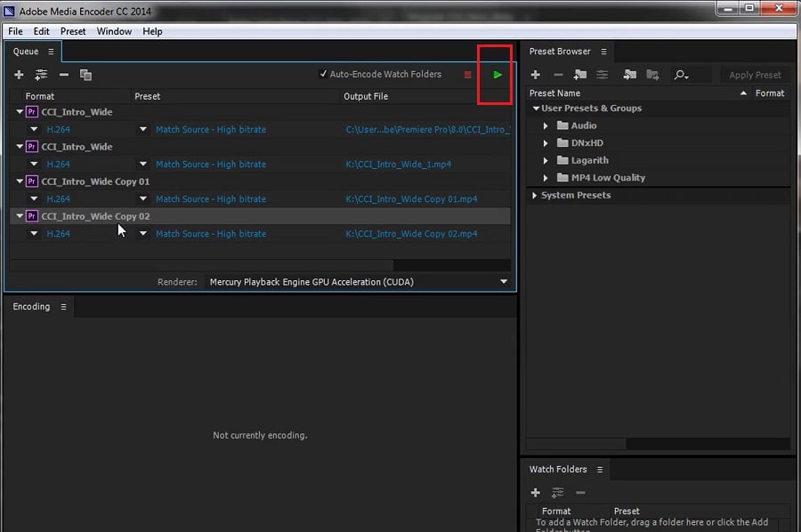Click Pr icon of CCI_Intro_Wide Copy 02
The width and height of the screenshot is (801, 532).
click(x=32, y=216)
